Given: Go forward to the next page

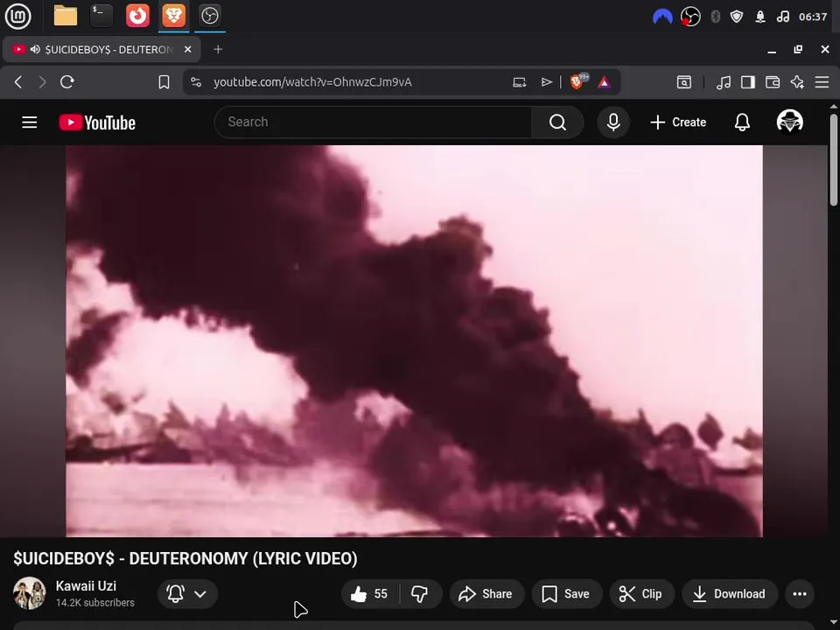Looking at the screenshot, I should point(42,82).
